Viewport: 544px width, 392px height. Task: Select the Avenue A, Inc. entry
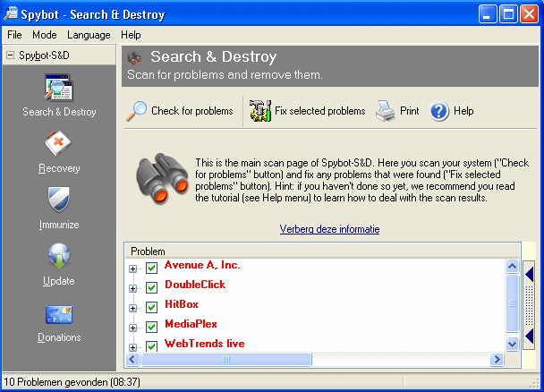pyautogui.click(x=202, y=265)
